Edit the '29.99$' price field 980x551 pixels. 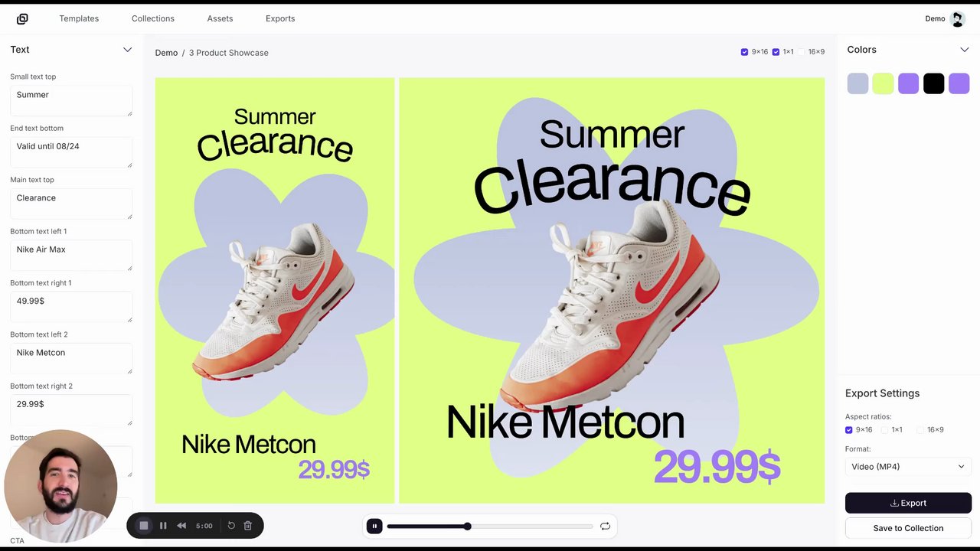click(71, 410)
